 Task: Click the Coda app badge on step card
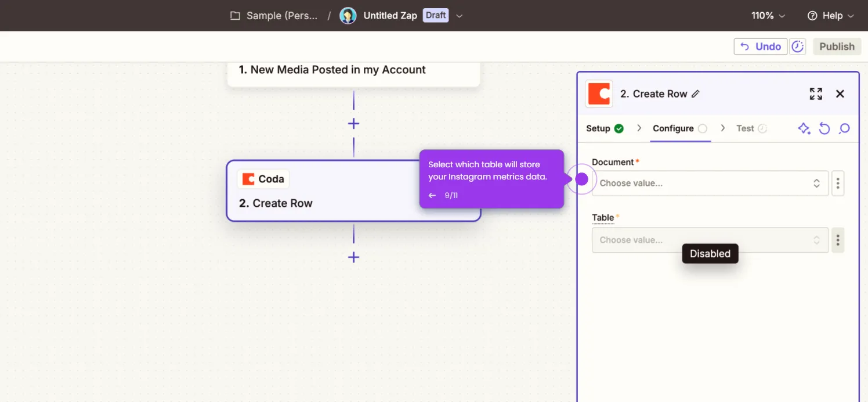click(263, 179)
